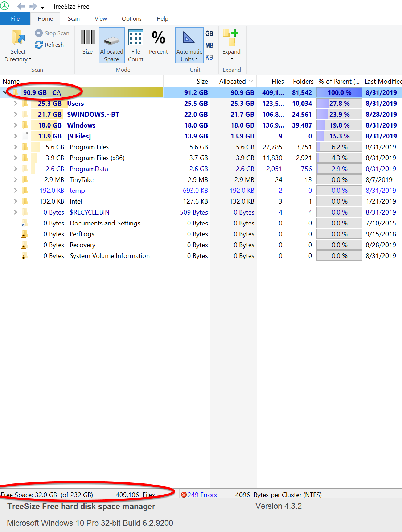This screenshot has width=402, height=532.
Task: Expand the TinyTake folder
Action: tap(15, 180)
